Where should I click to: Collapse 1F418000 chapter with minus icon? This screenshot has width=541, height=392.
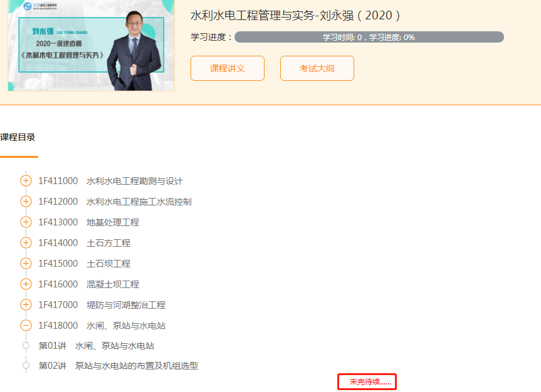tap(26, 326)
